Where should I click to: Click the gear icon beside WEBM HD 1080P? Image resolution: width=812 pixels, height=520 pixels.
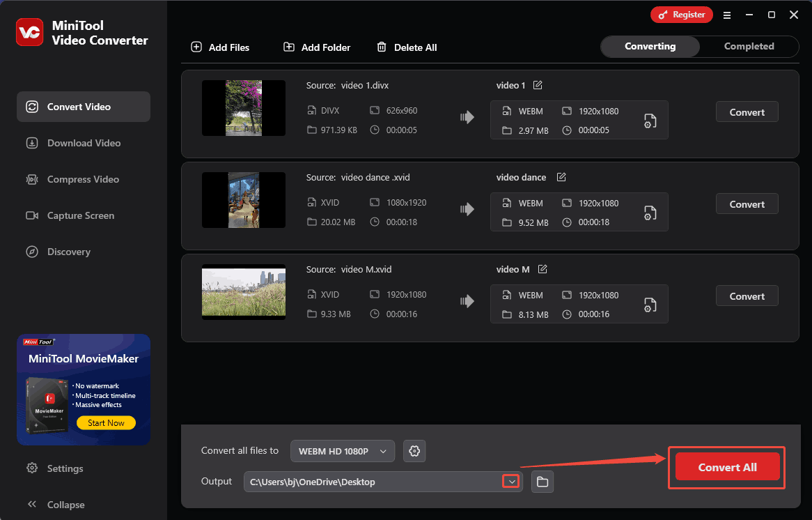pos(414,451)
